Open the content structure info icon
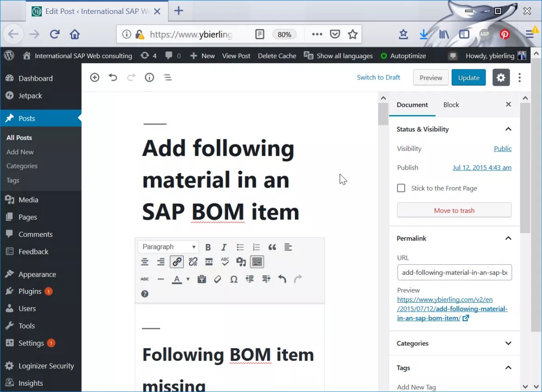Screen dimensions: 542x392 click(150, 78)
